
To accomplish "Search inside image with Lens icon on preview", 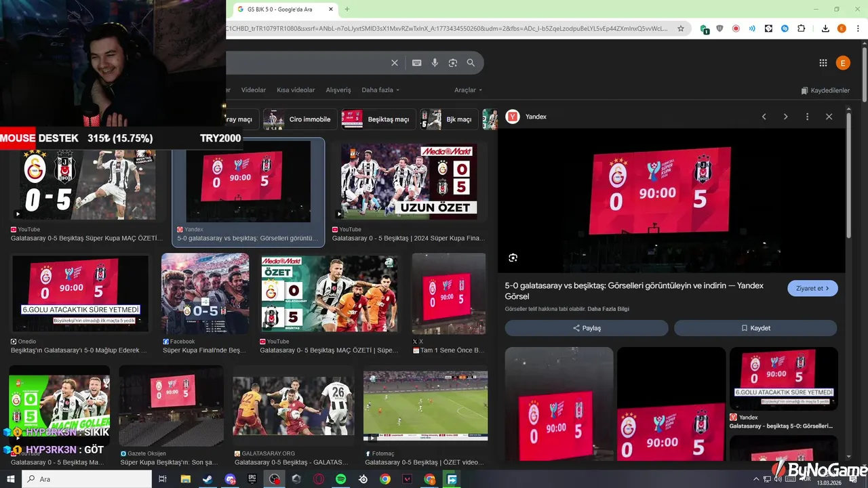I will coord(513,258).
